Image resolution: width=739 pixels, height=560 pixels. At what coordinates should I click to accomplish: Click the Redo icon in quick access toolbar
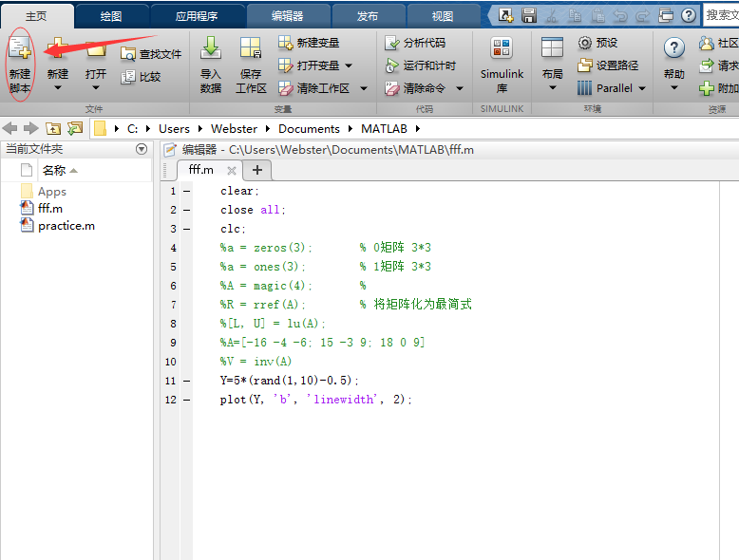(642, 16)
